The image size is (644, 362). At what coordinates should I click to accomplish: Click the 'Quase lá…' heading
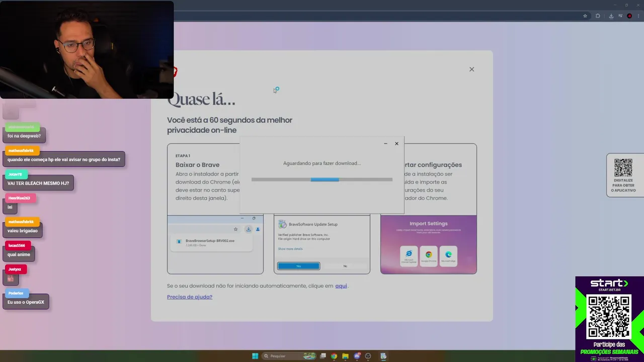(201, 100)
